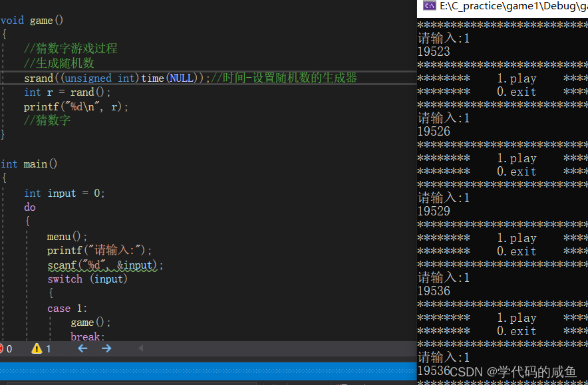The image size is (588, 385).
Task: Click the '请输入:1' prompt above 19523
Action: tap(444, 39)
